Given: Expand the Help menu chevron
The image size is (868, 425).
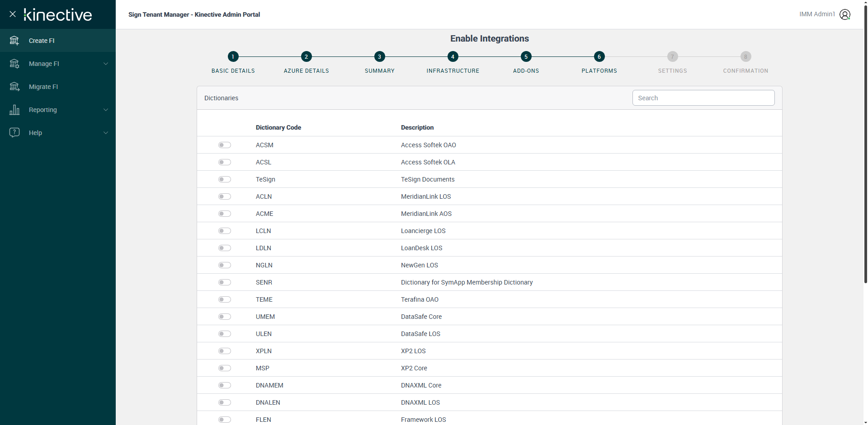Looking at the screenshot, I should tap(106, 133).
